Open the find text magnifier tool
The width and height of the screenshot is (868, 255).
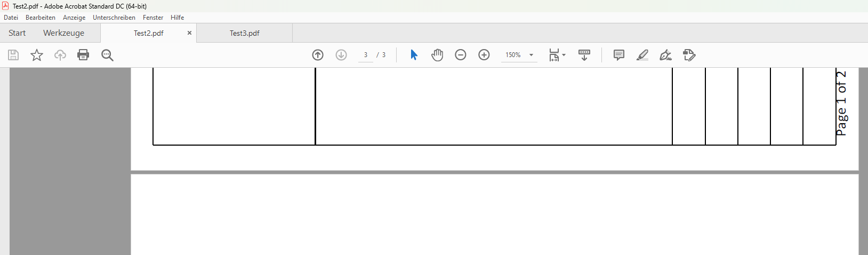click(x=107, y=55)
